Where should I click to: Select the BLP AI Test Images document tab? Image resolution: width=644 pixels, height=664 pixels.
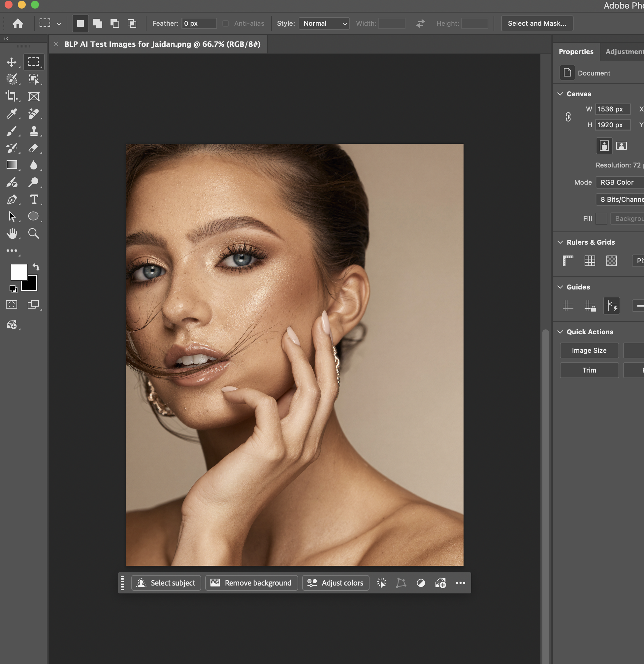[x=162, y=45]
